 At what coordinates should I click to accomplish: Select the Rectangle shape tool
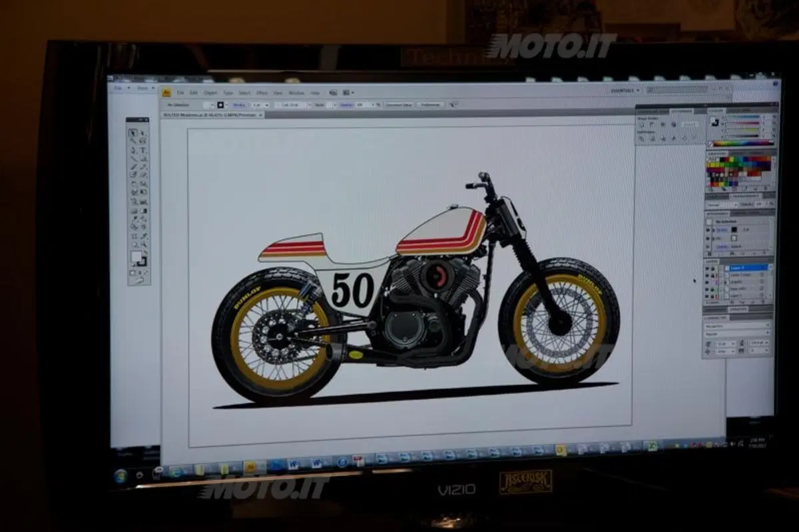pos(142,158)
